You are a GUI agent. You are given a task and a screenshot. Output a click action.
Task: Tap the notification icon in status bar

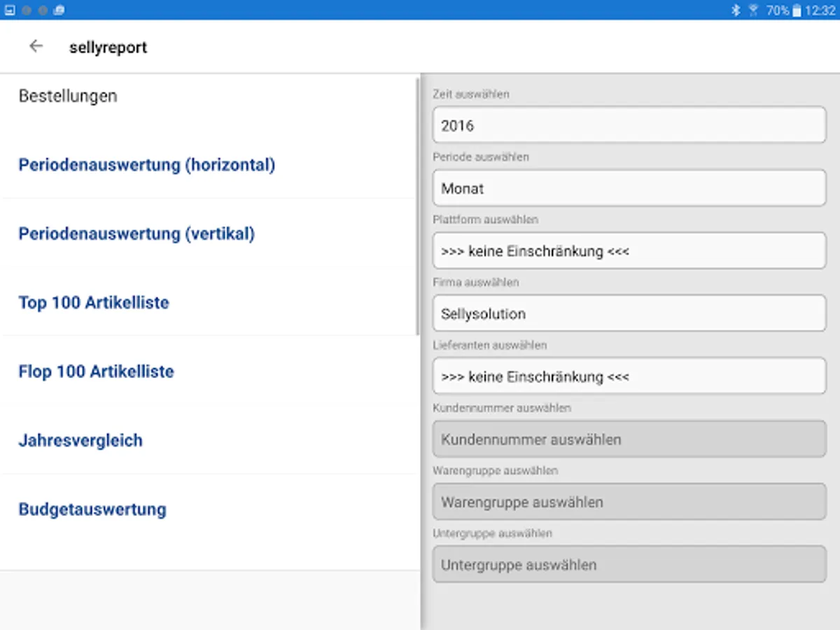(10, 10)
